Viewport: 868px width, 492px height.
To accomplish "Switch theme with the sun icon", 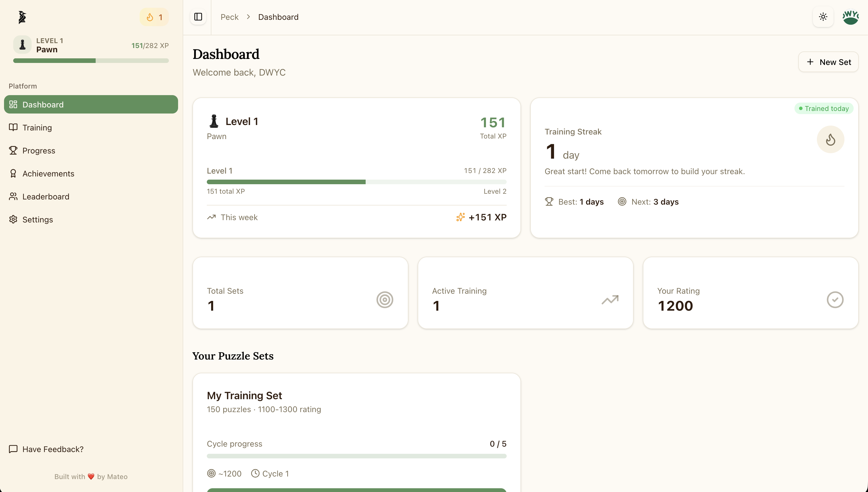I will click(x=823, y=17).
